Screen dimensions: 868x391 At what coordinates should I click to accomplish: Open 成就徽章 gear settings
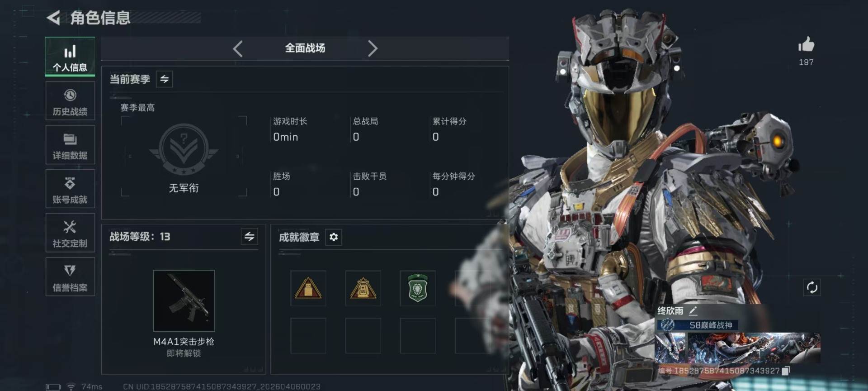click(334, 237)
